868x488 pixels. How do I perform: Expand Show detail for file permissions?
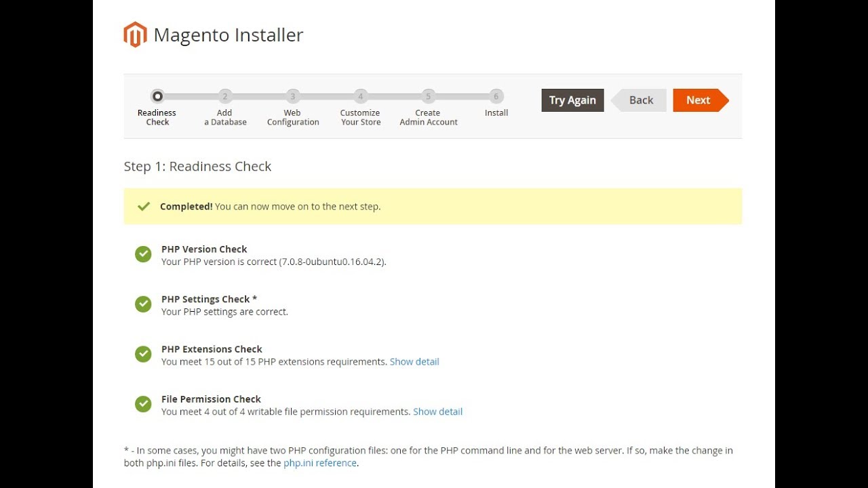click(437, 412)
